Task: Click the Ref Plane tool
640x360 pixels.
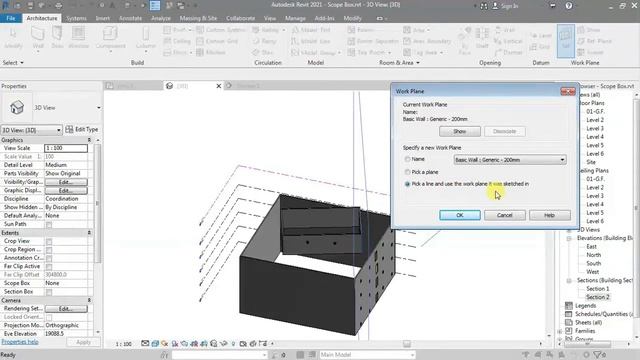Action: tap(594, 41)
